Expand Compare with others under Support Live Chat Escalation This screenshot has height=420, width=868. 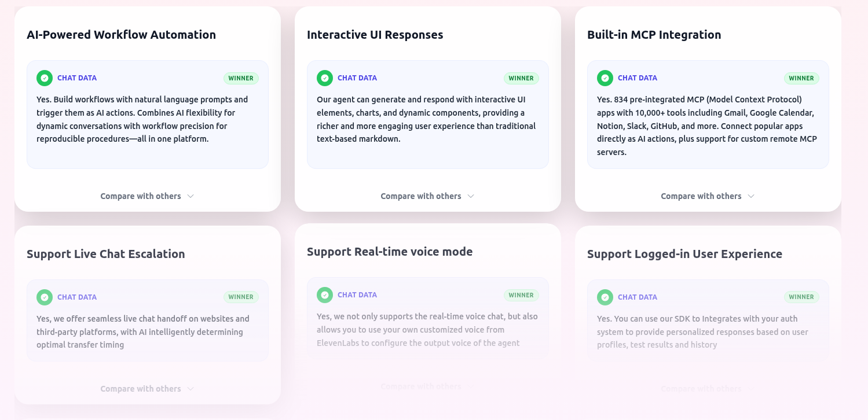point(141,389)
